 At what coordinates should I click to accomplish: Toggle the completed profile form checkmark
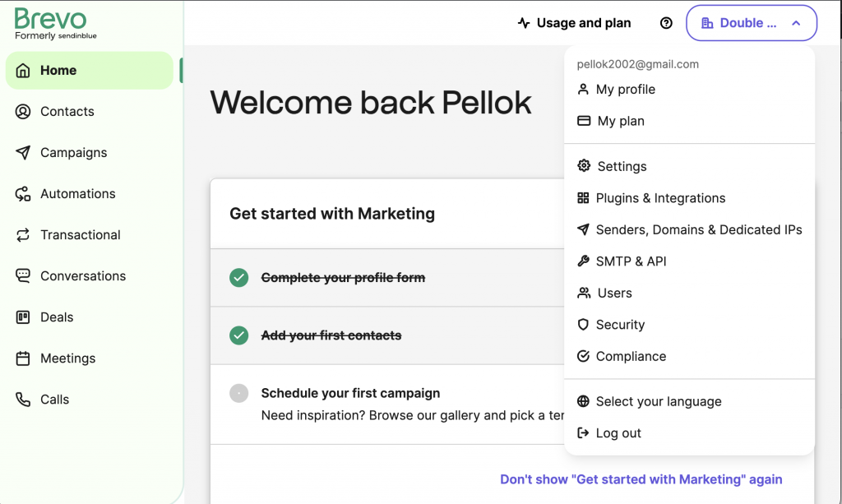pyautogui.click(x=239, y=278)
